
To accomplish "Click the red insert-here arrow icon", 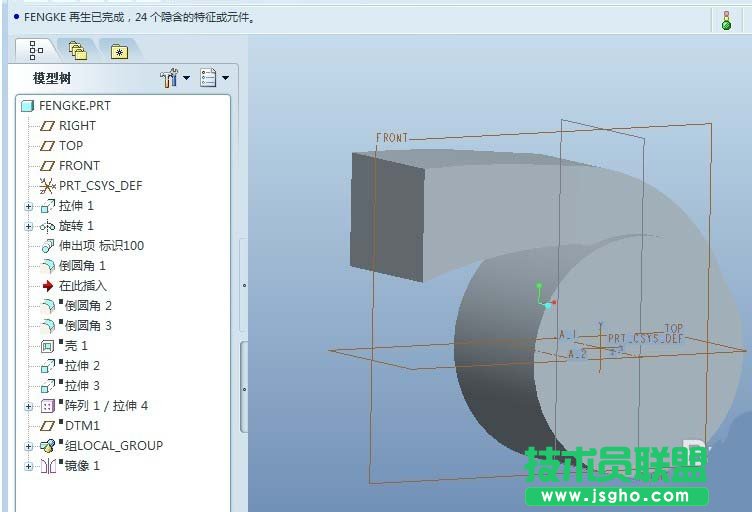I will coord(47,286).
